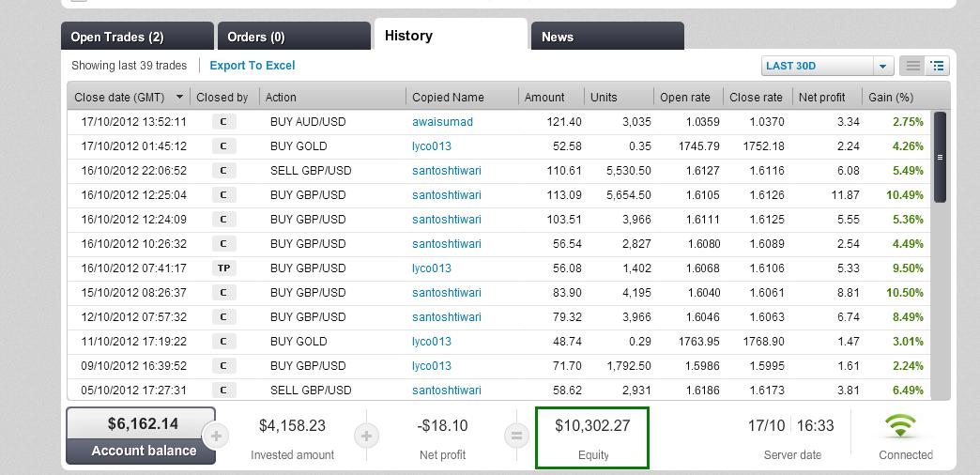Click plus icon after Account balance

[216, 436]
